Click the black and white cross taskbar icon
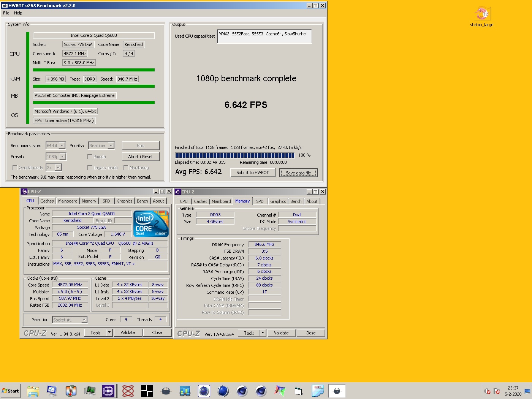Screen dimensions: 532x399 [147, 391]
